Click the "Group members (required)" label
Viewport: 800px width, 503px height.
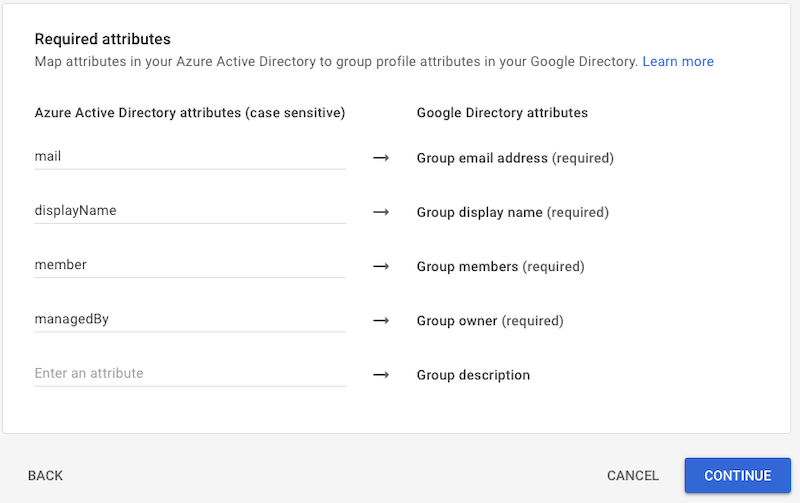coord(500,267)
